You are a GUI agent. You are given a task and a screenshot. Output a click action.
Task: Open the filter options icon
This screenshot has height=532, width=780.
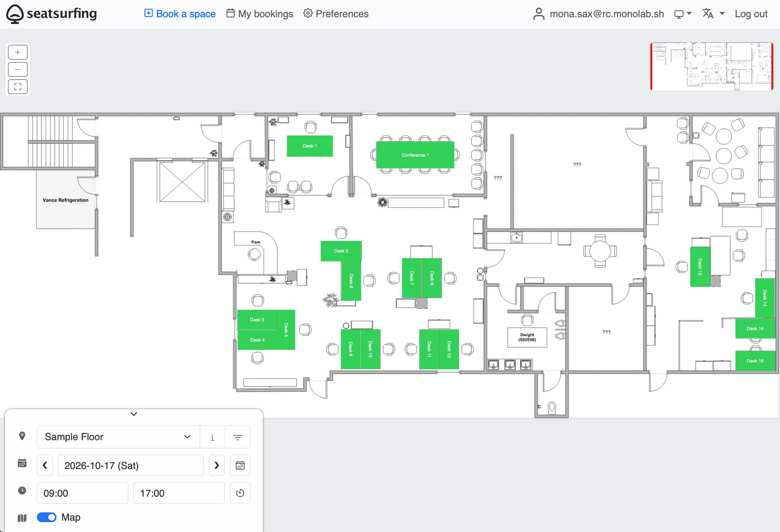[238, 437]
